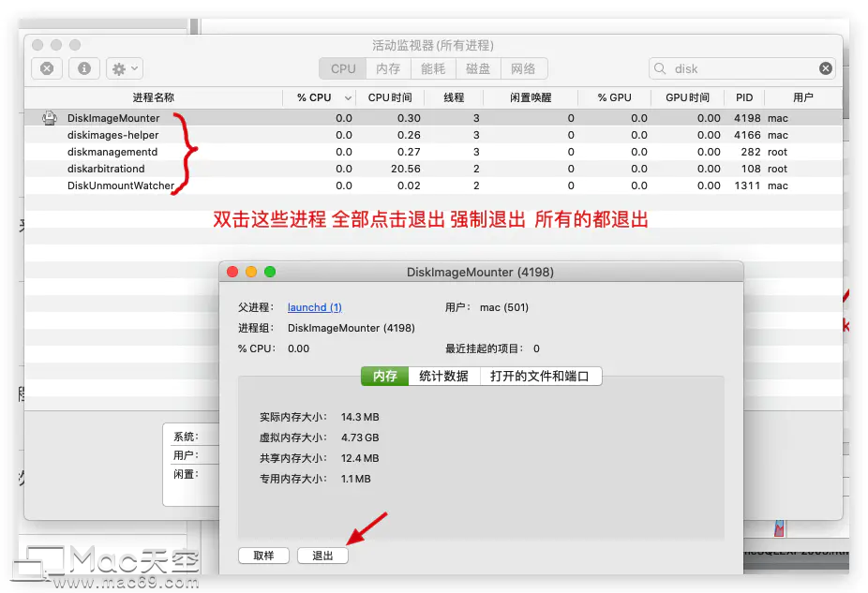Image resolution: width=868 pixels, height=593 pixels.
Task: Click the 闲置 label in CPU summary
Action: 186,474
